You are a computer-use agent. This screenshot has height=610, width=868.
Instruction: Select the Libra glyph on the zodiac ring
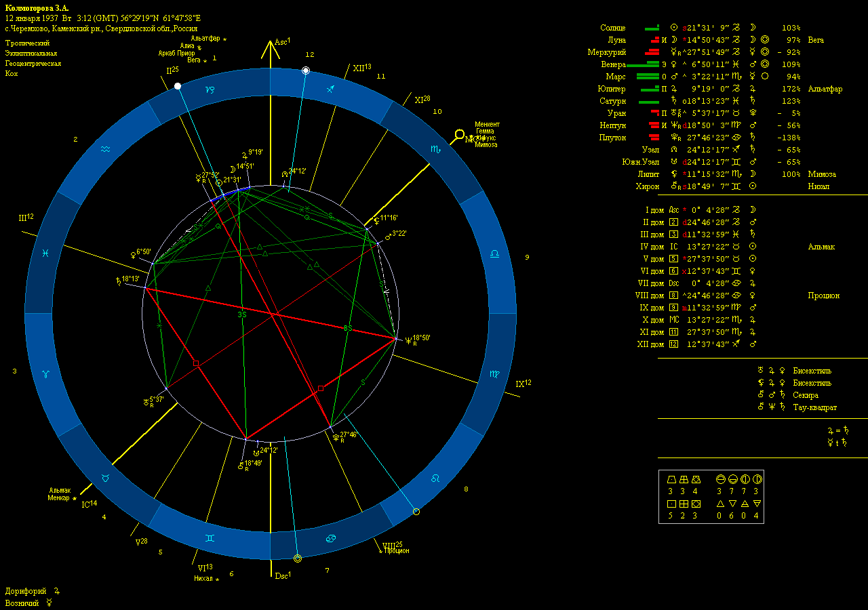pos(495,253)
